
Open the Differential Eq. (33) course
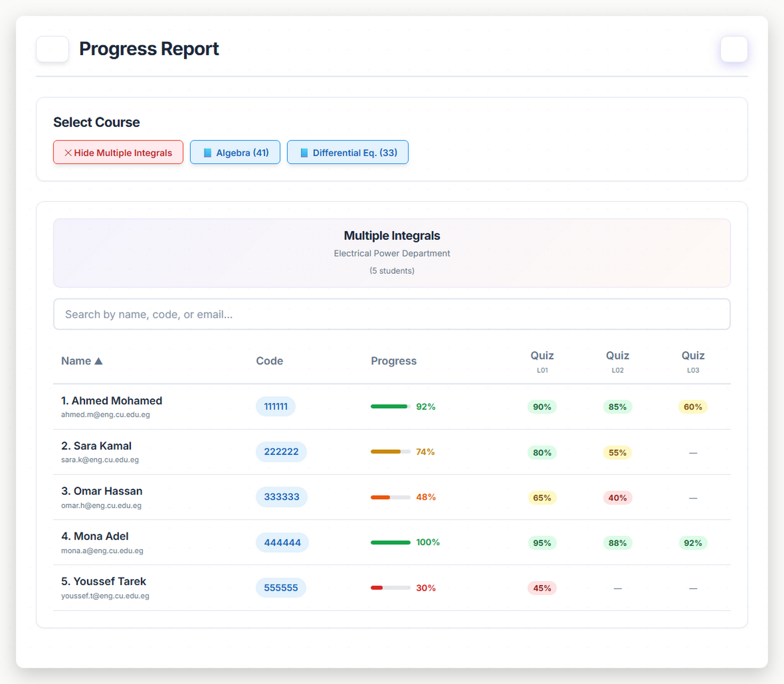[347, 152]
